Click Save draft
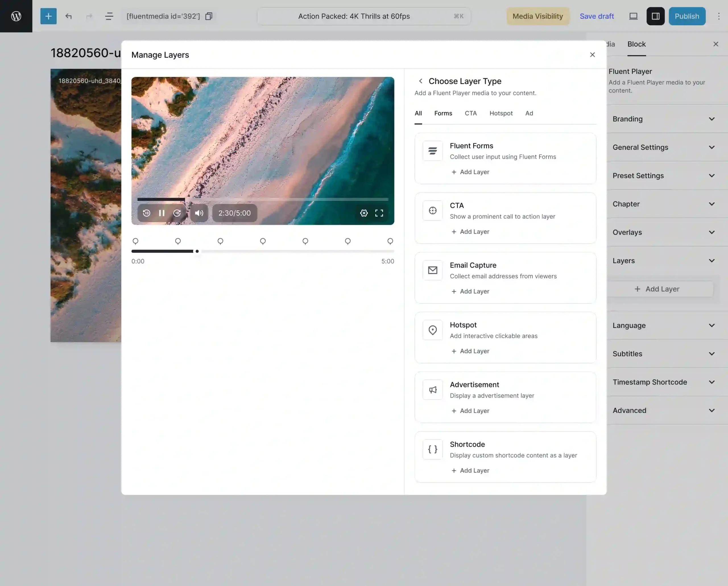728x586 pixels. coord(597,16)
